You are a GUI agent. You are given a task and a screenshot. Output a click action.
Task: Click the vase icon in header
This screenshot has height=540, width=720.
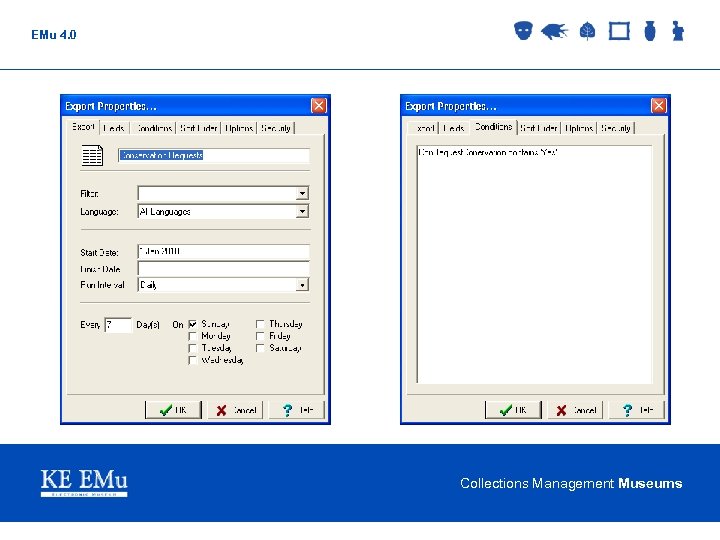[x=650, y=31]
